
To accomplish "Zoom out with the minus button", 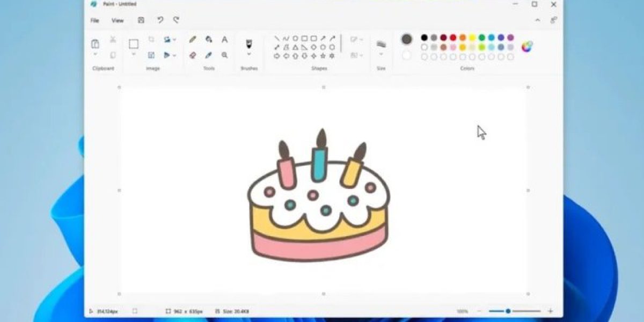I will pos(479,311).
